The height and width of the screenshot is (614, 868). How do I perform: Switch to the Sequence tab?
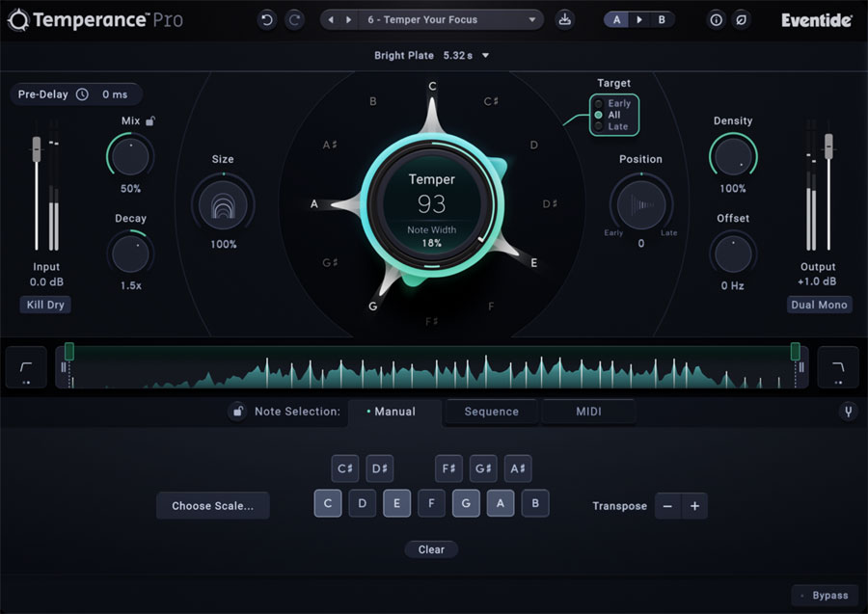[490, 412]
